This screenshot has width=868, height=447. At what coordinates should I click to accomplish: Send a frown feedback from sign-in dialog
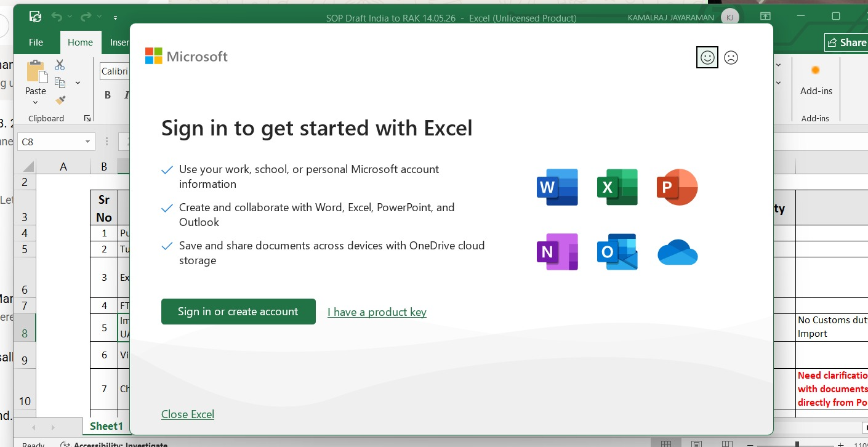click(731, 57)
